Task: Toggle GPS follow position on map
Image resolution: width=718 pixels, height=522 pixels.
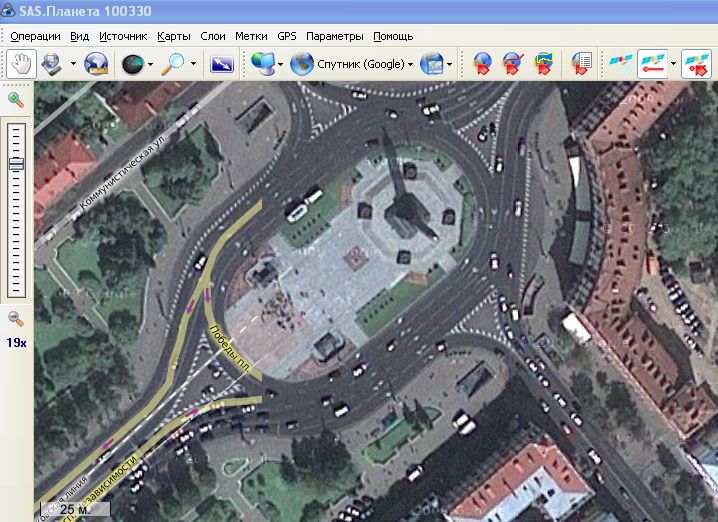Action: (696, 64)
